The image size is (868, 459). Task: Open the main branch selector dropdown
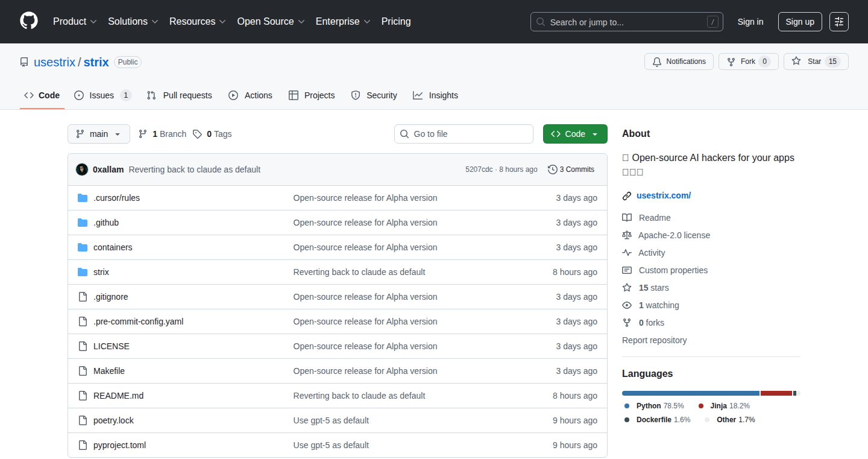(x=99, y=134)
